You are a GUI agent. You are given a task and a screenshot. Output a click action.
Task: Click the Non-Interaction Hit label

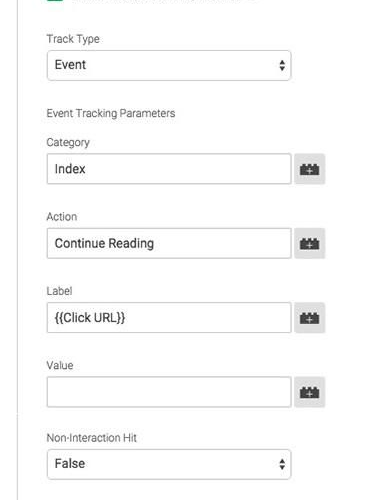point(92,438)
